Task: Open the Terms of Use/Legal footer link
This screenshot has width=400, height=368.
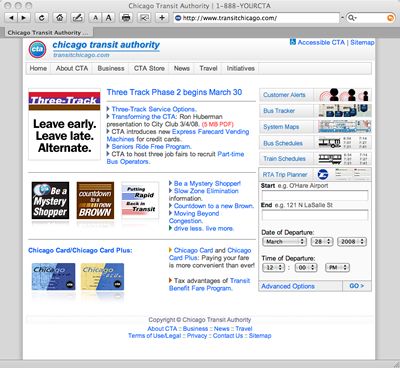Action: point(155,336)
